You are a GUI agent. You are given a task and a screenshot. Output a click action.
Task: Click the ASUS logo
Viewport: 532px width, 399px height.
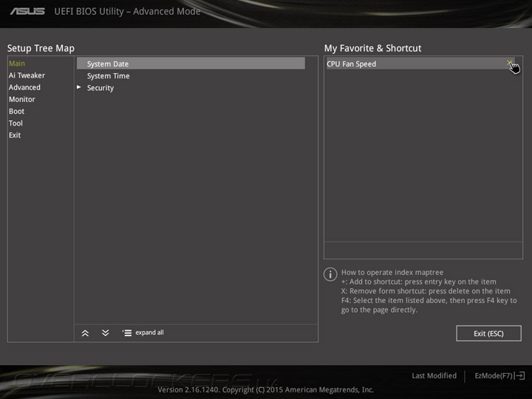[27, 11]
